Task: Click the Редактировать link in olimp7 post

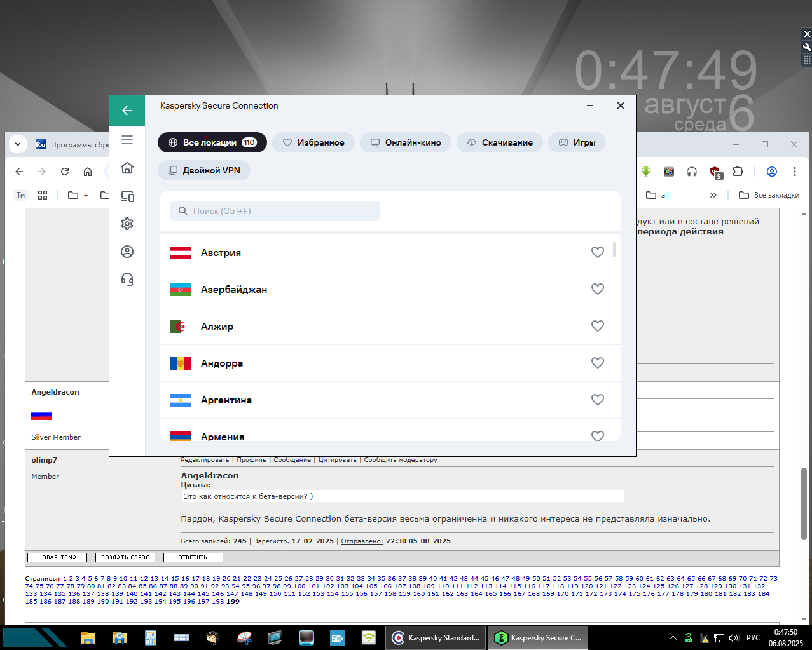Action: 205,460
